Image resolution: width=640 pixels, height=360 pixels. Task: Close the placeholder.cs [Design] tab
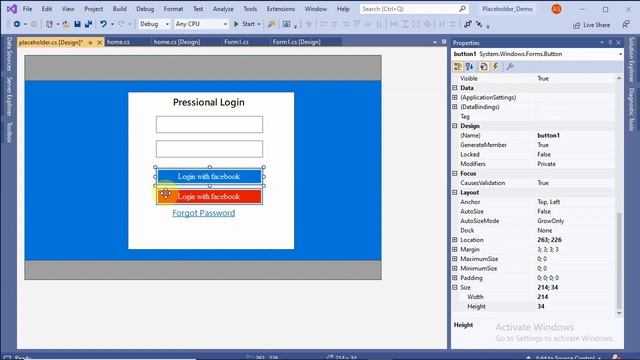pos(100,42)
